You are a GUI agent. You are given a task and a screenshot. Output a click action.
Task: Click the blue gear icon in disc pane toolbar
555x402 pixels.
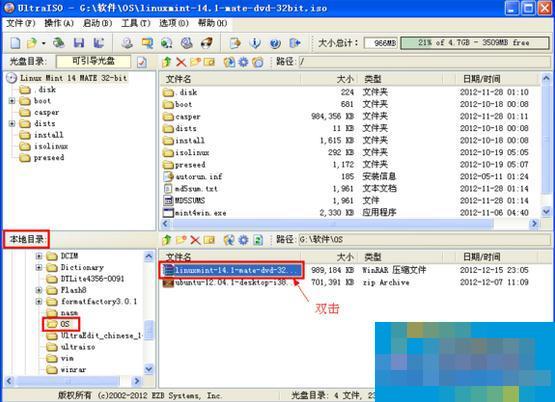pos(244,62)
